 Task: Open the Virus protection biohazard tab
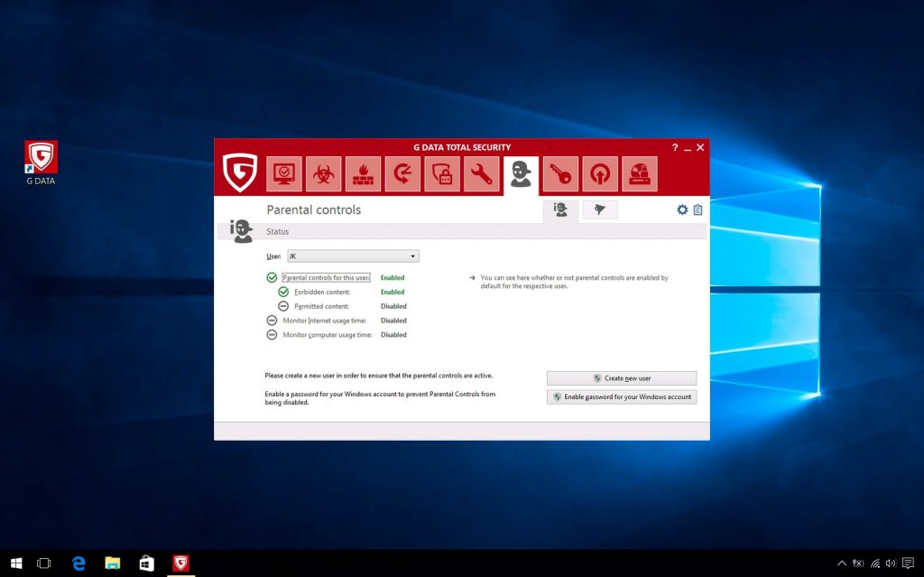(324, 173)
